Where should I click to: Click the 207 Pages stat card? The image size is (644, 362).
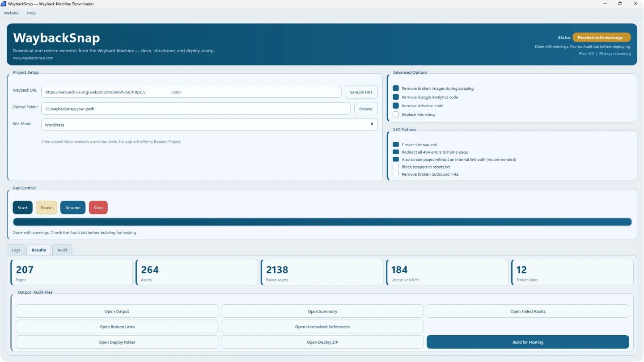point(72,273)
